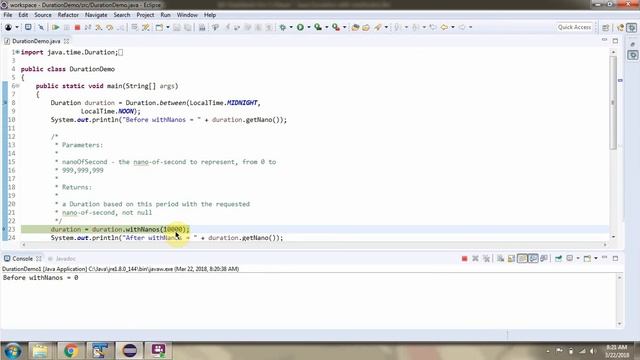
Task: Toggle Show Console When Standard Error Changes
Action: pyautogui.click(x=544, y=258)
